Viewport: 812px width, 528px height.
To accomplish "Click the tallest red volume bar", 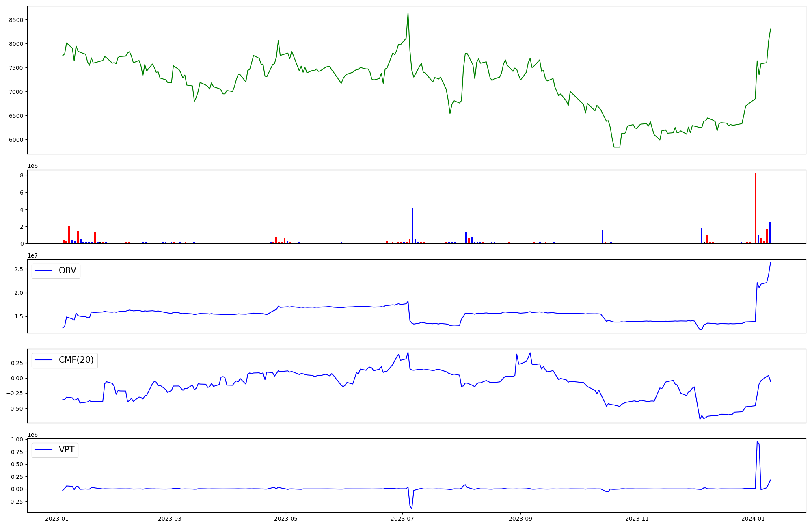I will [756, 208].
